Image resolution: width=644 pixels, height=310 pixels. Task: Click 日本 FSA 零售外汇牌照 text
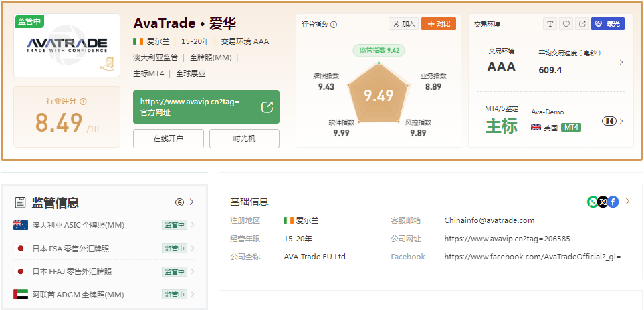tap(71, 248)
